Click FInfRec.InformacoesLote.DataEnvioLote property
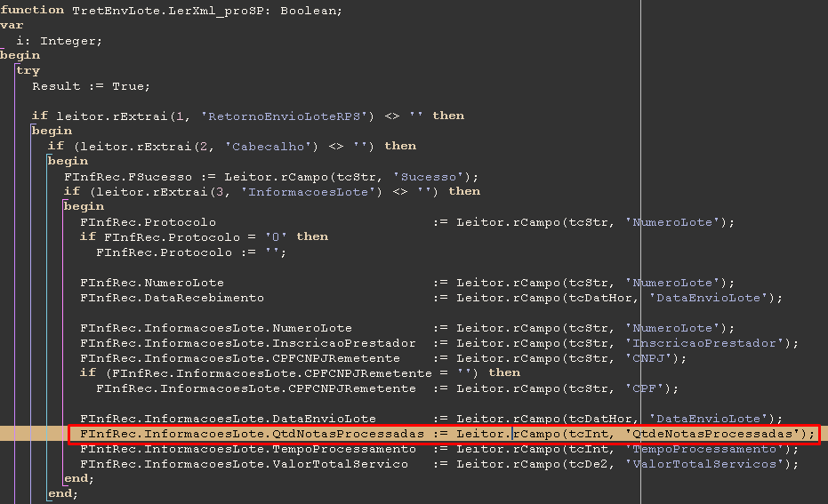The height and width of the screenshot is (504, 828). (228, 419)
